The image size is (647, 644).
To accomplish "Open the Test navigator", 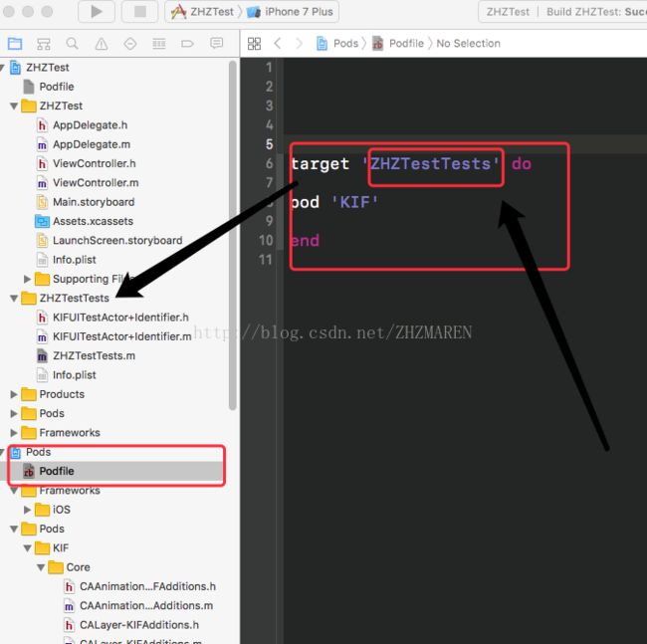I will coord(130,44).
